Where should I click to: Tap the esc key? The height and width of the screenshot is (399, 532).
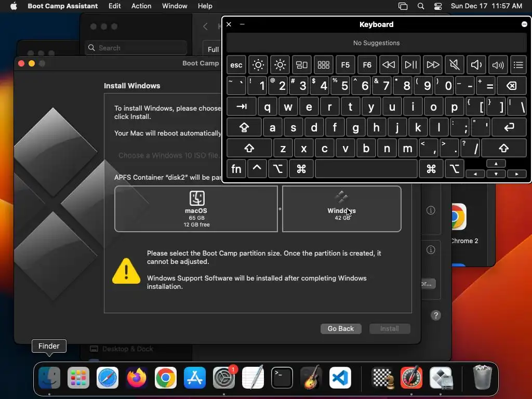tap(236, 65)
